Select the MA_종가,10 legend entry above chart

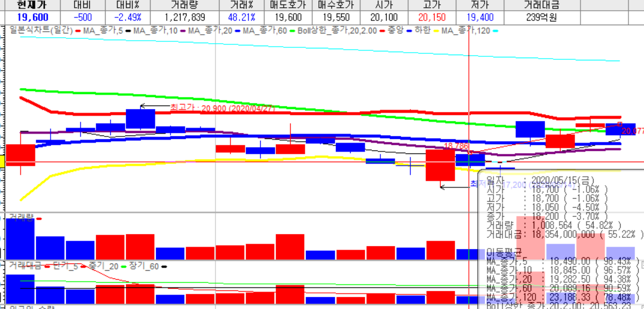[x=155, y=31]
